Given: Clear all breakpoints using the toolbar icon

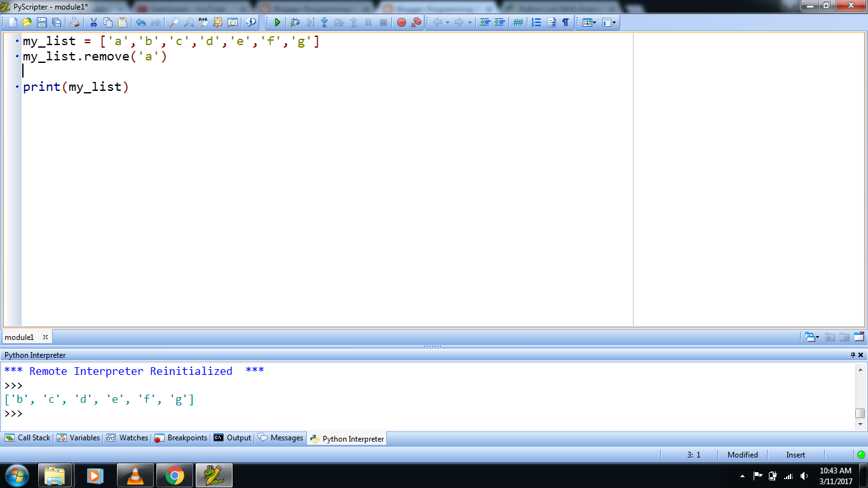Looking at the screenshot, I should 416,22.
